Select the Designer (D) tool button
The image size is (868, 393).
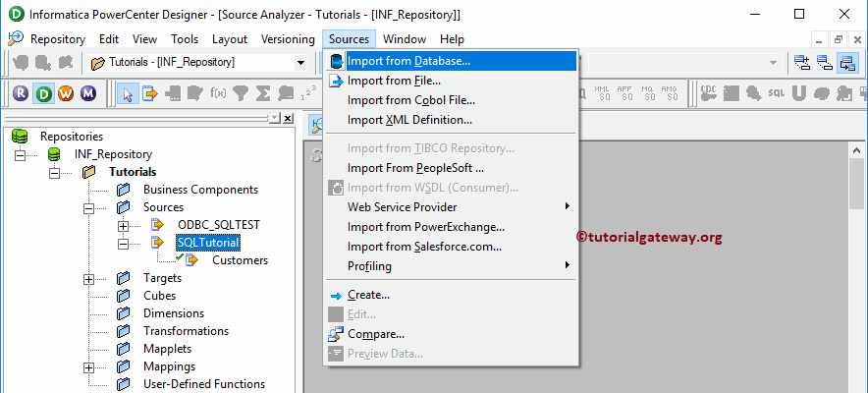[x=43, y=94]
